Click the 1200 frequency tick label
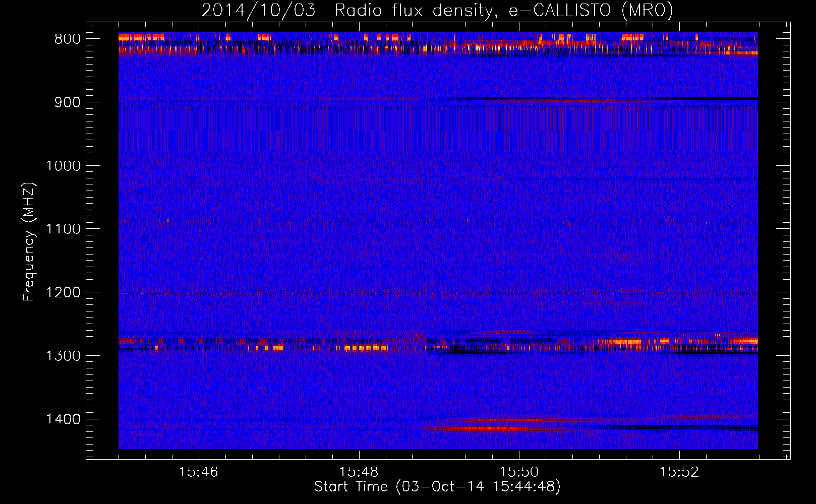816x504 pixels. 63,293
